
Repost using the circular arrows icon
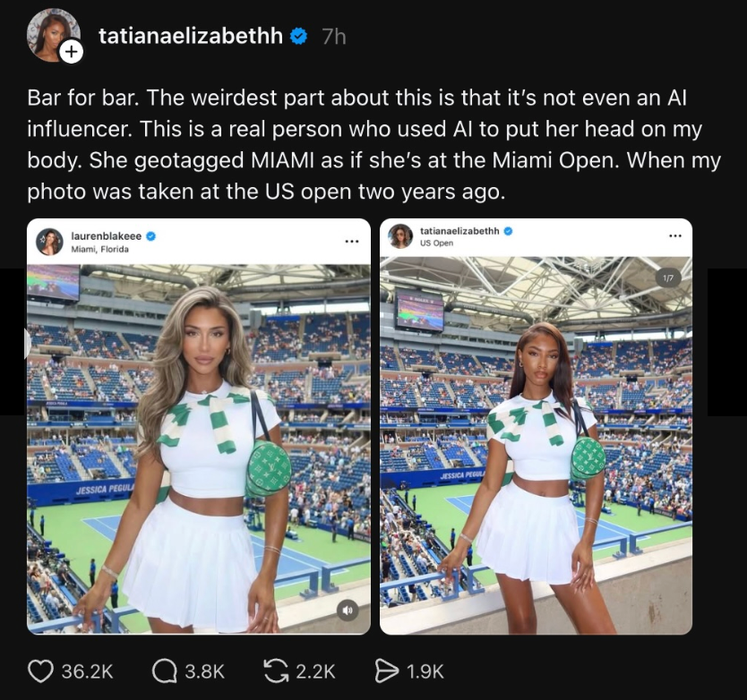coord(279,670)
